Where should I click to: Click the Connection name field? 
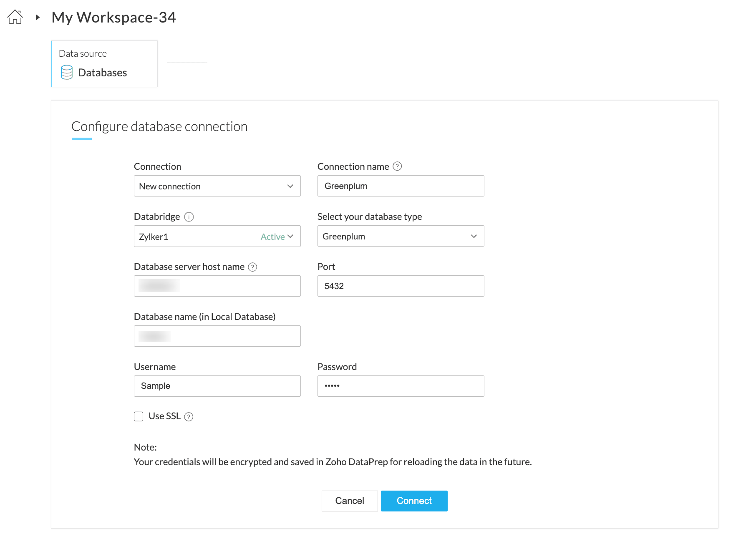(401, 186)
